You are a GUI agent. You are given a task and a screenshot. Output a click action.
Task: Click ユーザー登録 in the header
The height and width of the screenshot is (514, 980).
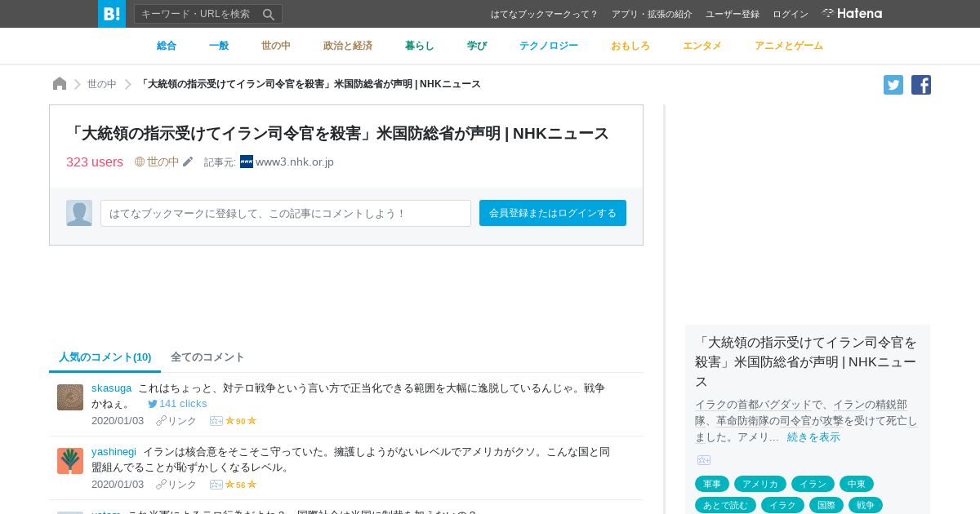tap(733, 14)
